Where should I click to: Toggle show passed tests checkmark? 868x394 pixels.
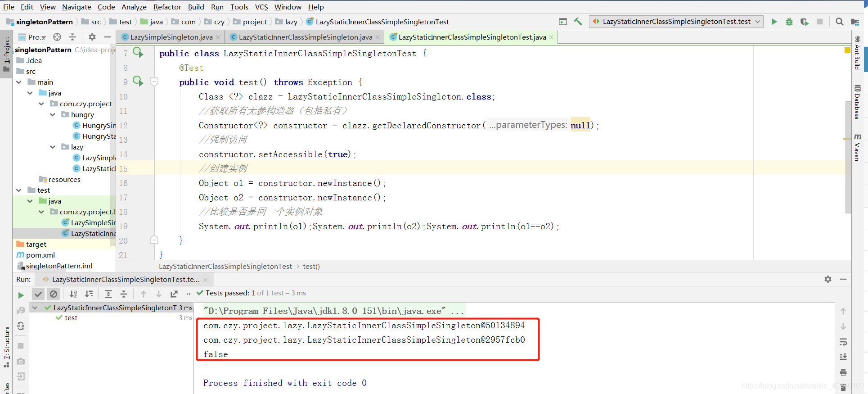click(x=38, y=294)
